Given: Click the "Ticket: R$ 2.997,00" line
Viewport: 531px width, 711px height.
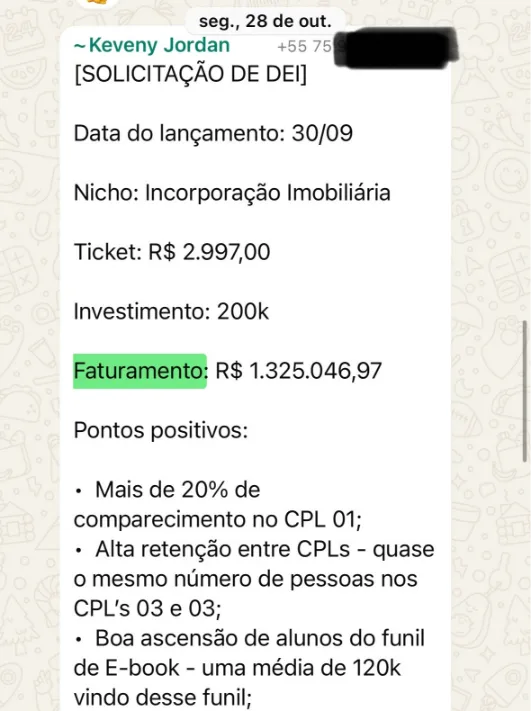Looking at the screenshot, I should [172, 252].
